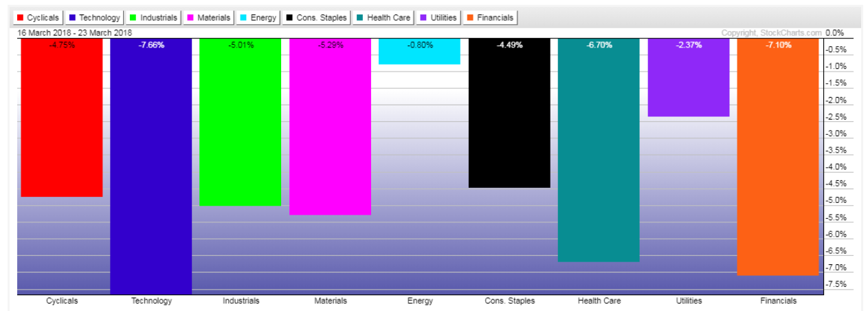This screenshot has height=311, width=868.
Task: Select the dark blue Technology bar
Action: pyautogui.click(x=151, y=167)
